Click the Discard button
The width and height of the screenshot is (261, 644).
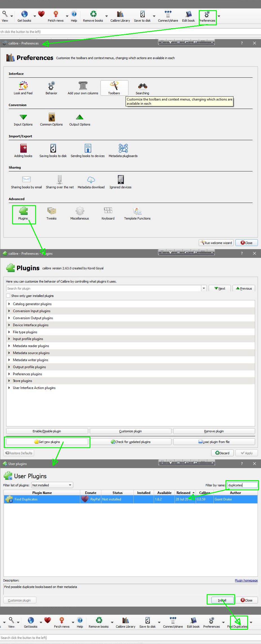pos(222,453)
